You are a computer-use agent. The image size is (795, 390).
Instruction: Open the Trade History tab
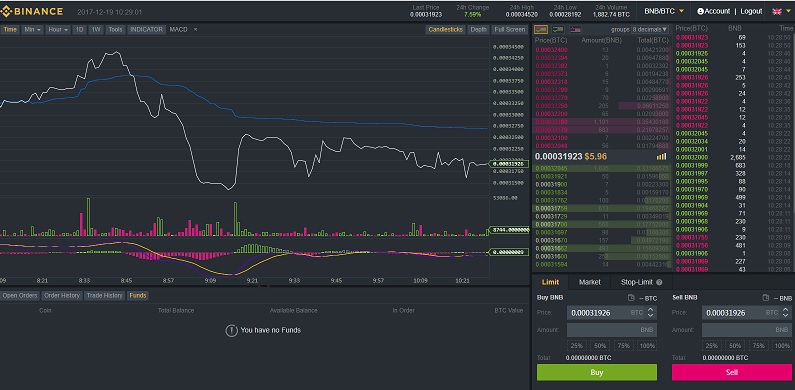[x=104, y=295]
